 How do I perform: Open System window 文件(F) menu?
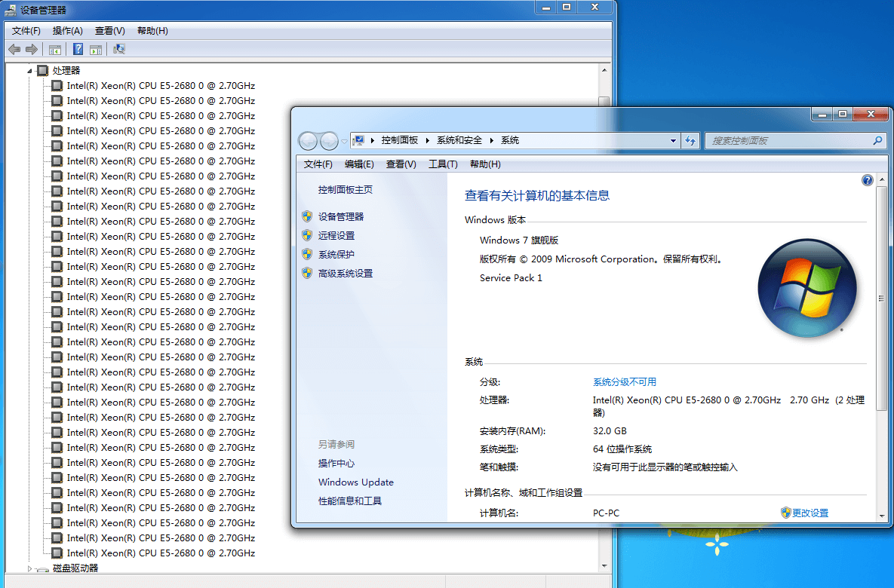318,164
